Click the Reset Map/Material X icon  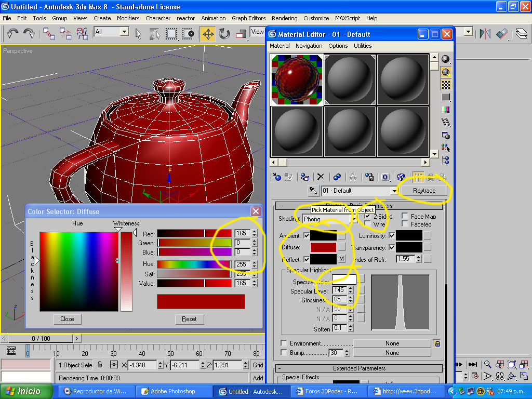(x=321, y=177)
